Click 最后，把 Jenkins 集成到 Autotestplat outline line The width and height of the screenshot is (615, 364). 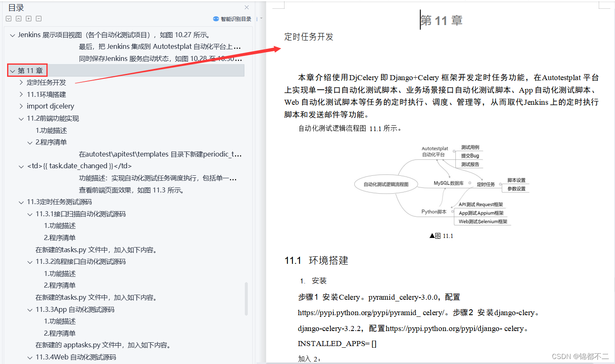pos(160,47)
